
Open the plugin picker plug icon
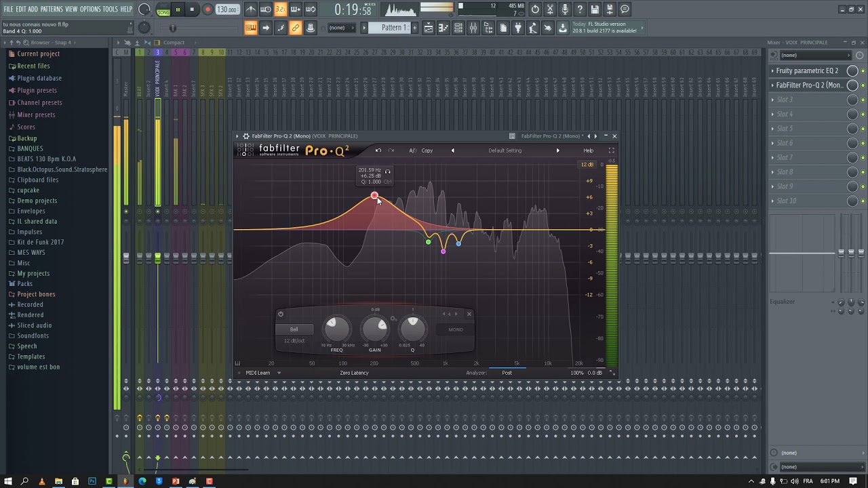518,28
